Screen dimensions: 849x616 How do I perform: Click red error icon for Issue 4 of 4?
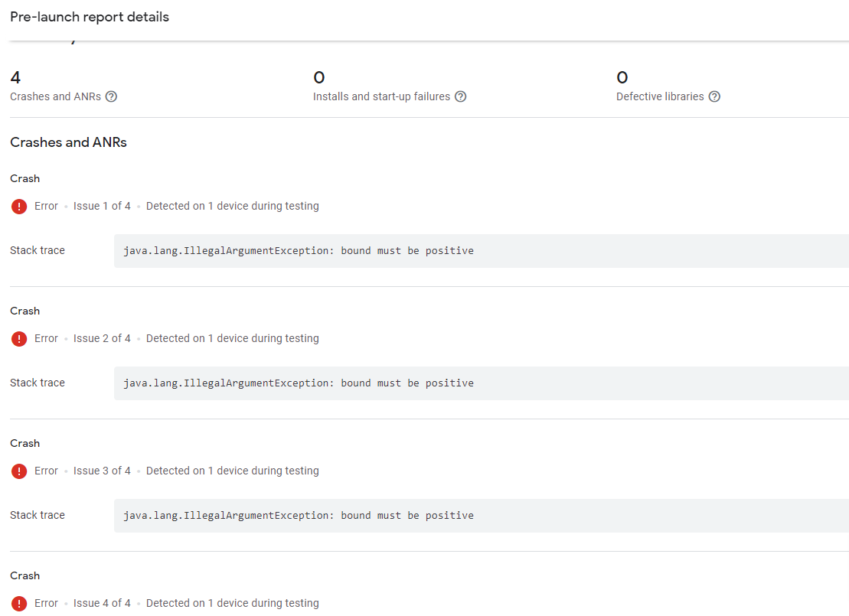coord(19,604)
